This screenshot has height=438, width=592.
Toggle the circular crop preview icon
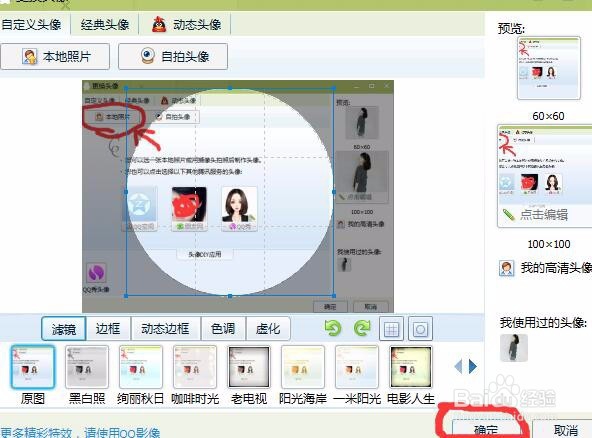[x=420, y=329]
